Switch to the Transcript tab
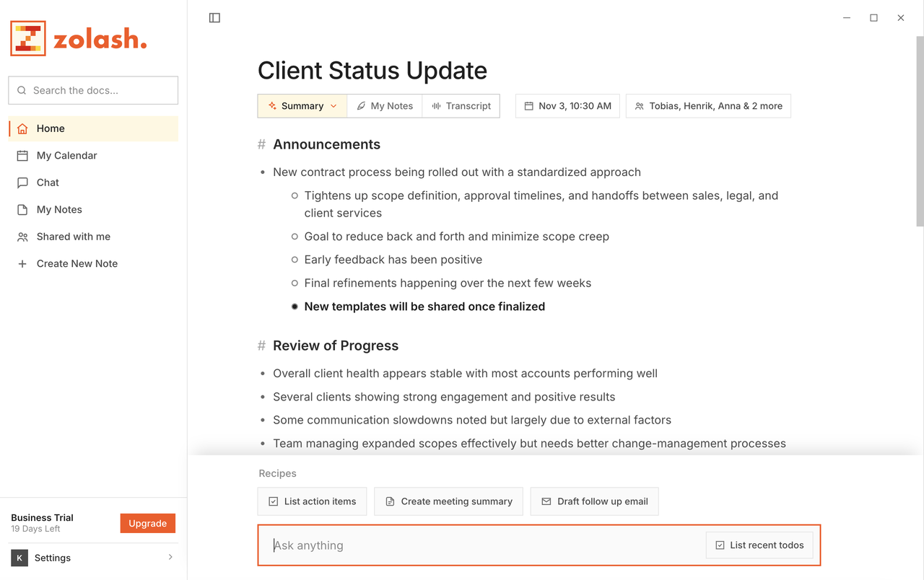The width and height of the screenshot is (924, 580). click(x=461, y=106)
